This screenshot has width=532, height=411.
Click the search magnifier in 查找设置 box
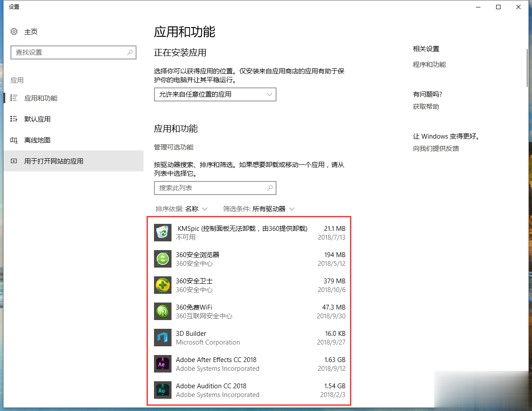click(x=130, y=52)
